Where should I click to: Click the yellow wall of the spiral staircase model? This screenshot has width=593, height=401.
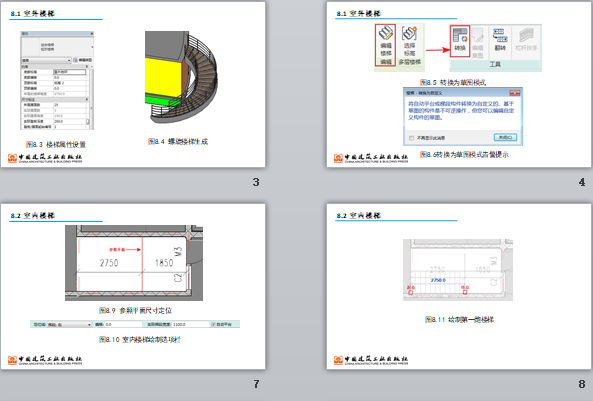click(x=163, y=78)
